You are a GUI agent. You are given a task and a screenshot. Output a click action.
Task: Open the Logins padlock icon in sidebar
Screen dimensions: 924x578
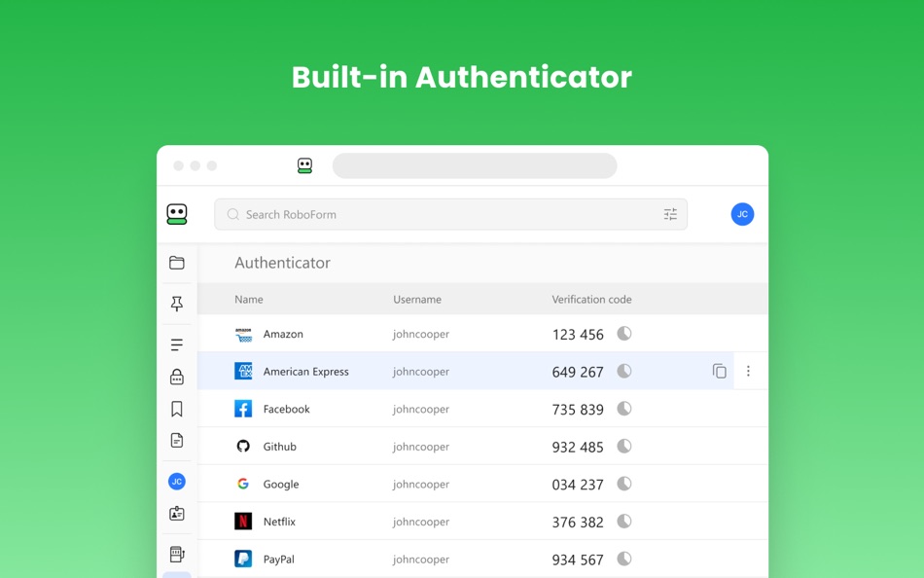[177, 377]
